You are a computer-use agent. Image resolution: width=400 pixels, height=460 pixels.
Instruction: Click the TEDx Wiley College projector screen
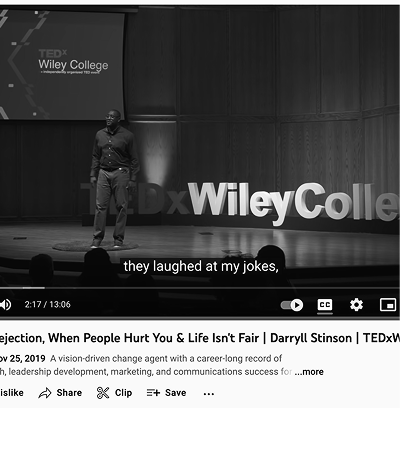coord(62,64)
